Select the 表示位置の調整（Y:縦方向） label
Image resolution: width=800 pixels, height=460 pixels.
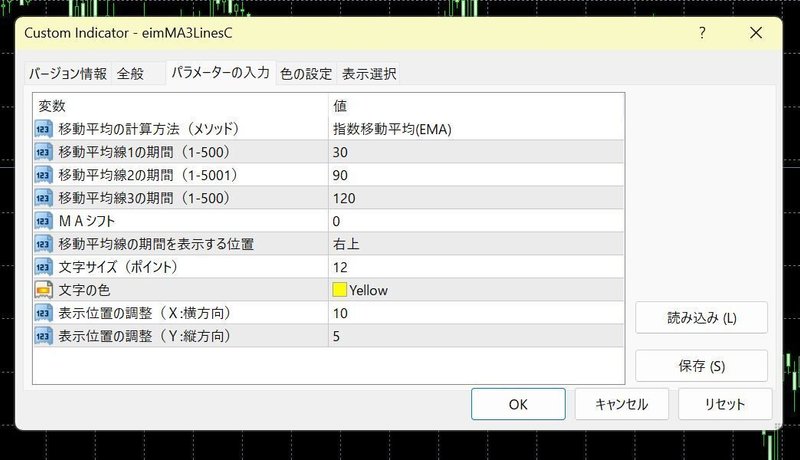coord(145,336)
